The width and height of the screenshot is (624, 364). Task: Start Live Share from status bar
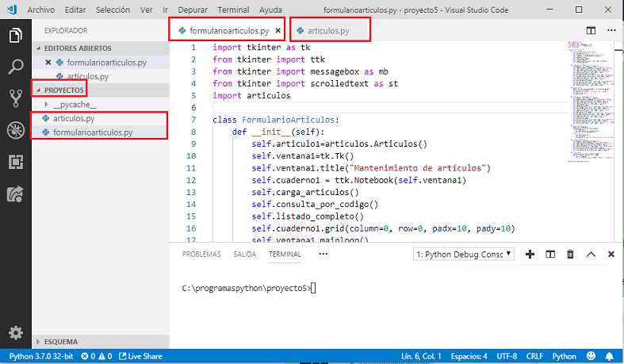coord(140,356)
